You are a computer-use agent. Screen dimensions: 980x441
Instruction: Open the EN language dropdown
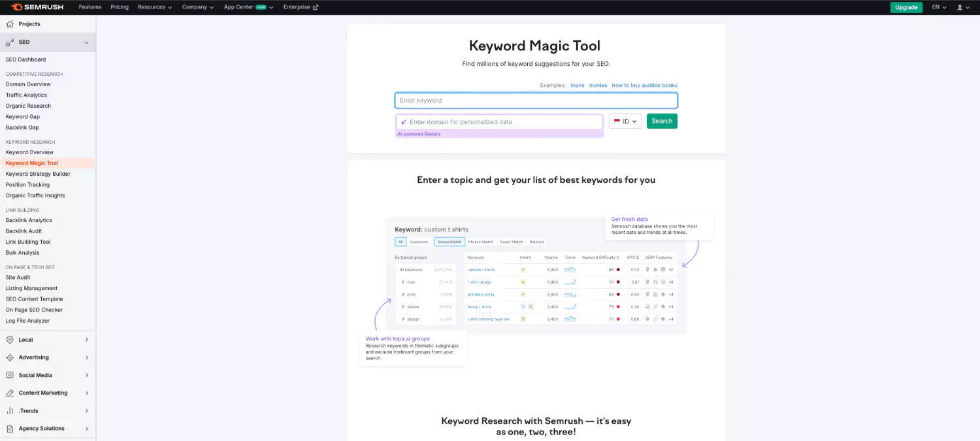(938, 7)
